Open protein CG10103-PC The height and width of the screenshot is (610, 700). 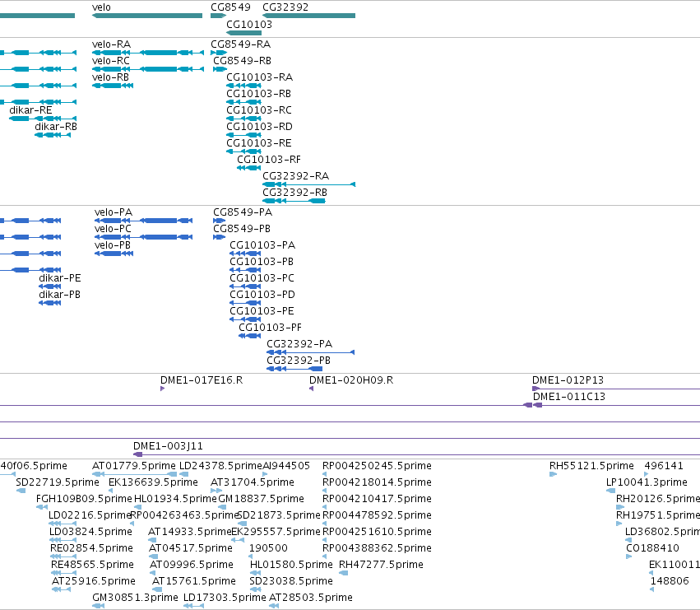pos(262,278)
